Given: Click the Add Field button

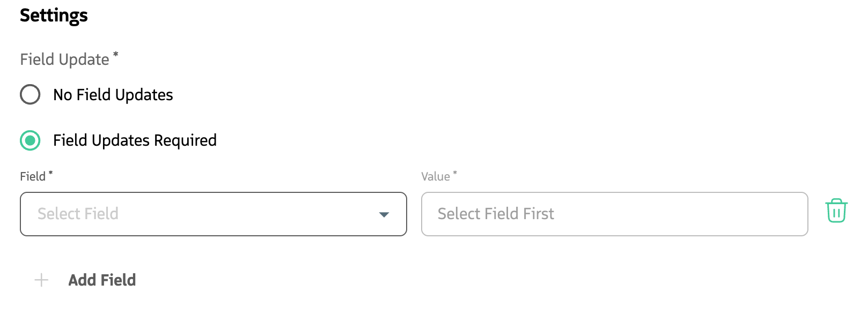Looking at the screenshot, I should click(102, 280).
